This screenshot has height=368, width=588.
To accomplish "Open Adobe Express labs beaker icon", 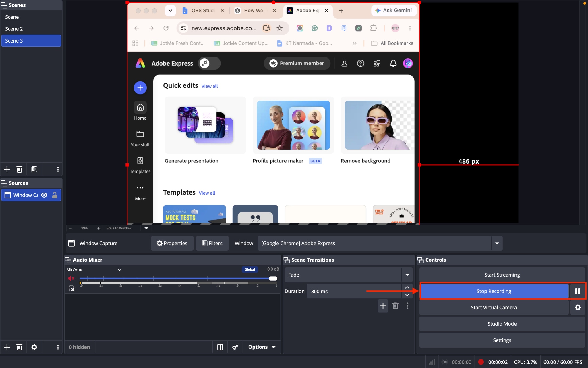I will coord(344,63).
